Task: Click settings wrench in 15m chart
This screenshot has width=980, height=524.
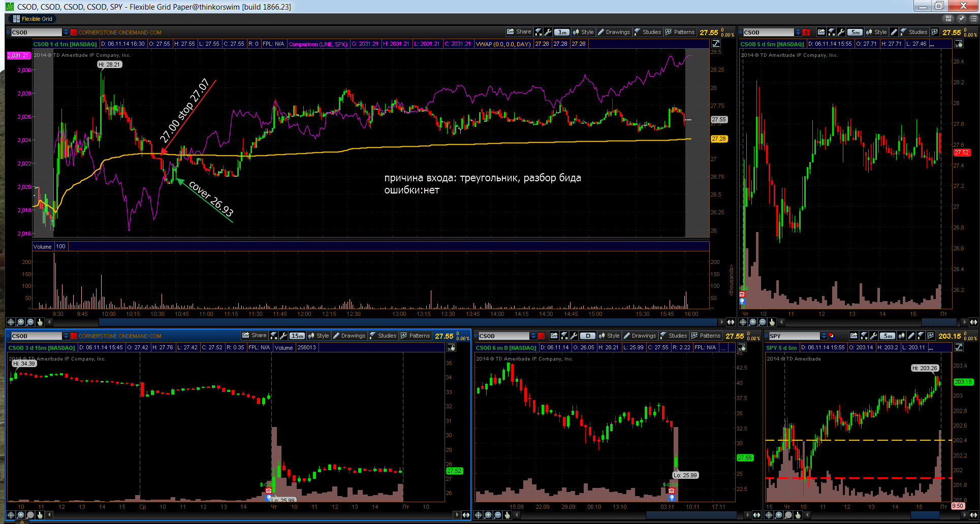Action: (283, 336)
